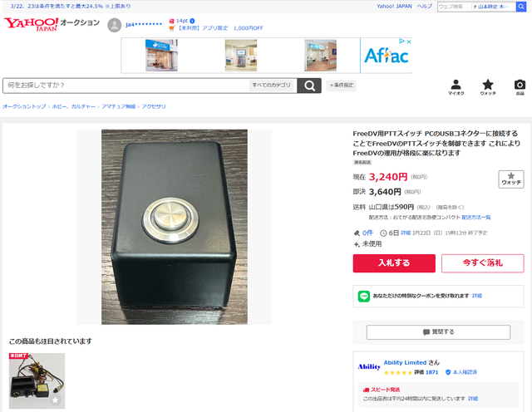Toggle the ウォッチ watchlist button beside price
This screenshot has height=412, width=532.
(511, 179)
